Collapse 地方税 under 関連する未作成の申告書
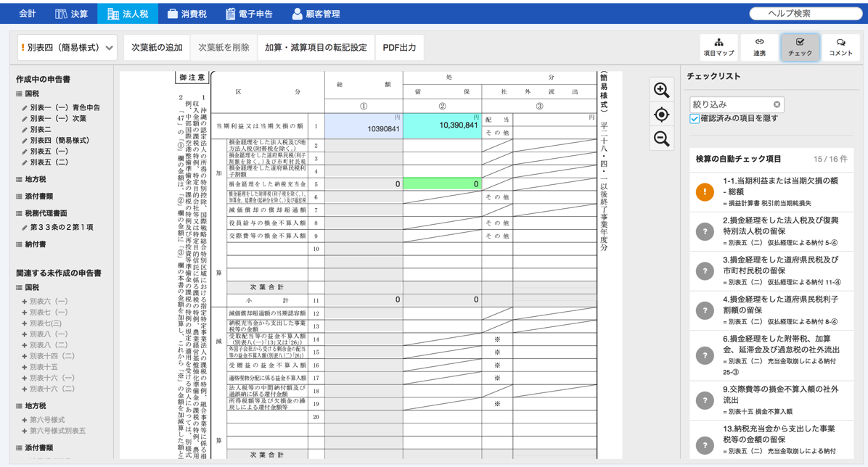 tap(31, 405)
